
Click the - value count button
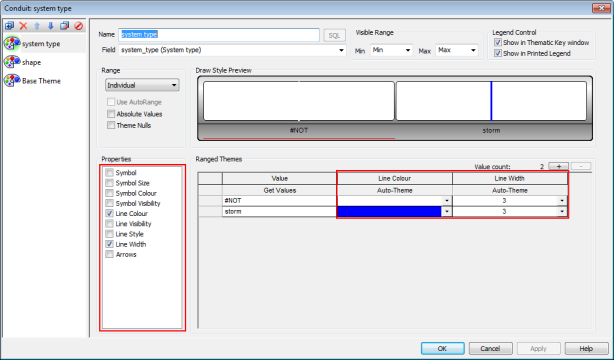click(x=581, y=166)
